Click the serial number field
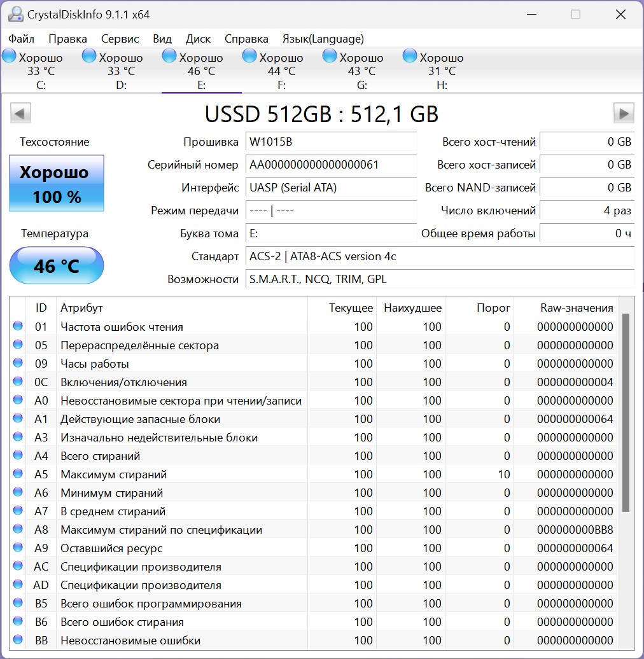 [331, 165]
